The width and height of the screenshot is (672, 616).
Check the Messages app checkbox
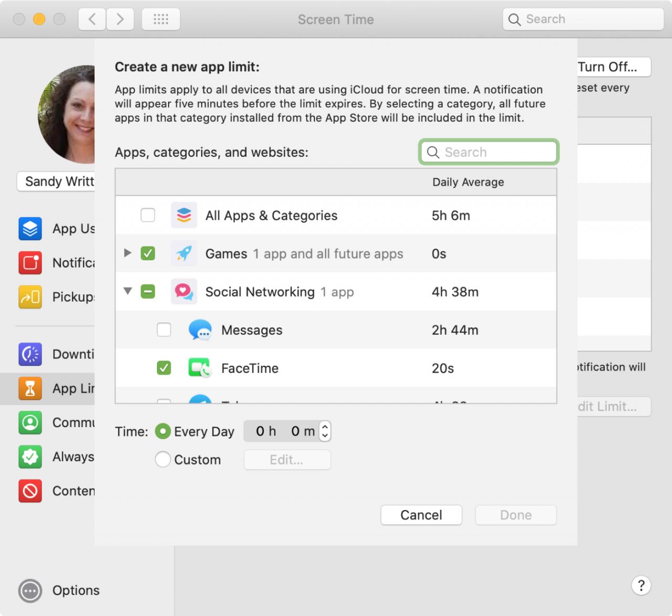pyautogui.click(x=164, y=330)
